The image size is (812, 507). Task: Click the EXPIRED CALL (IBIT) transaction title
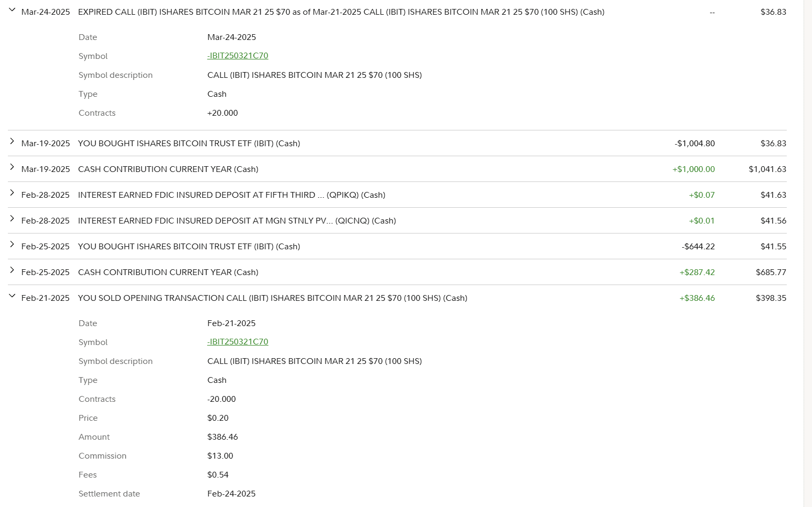pyautogui.click(x=341, y=12)
